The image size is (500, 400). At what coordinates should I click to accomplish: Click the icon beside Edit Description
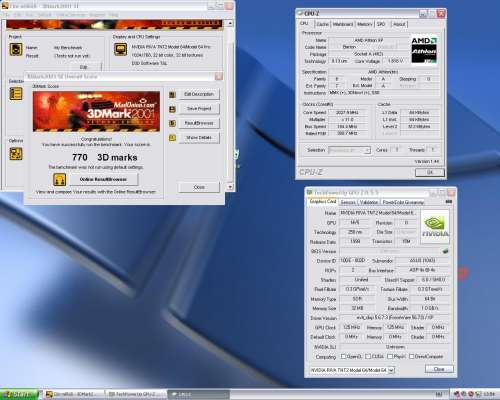[172, 95]
